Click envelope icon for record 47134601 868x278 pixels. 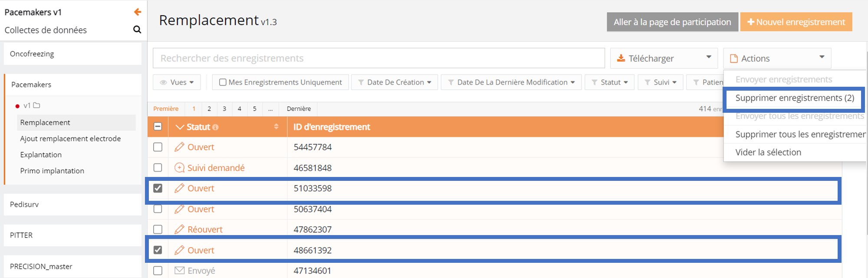[x=179, y=271]
